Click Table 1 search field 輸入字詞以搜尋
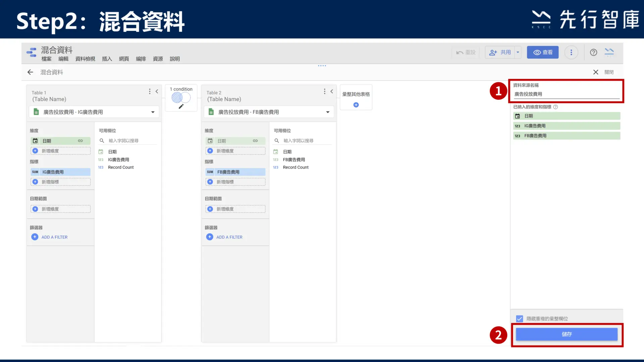644x362 pixels. tap(128, 141)
